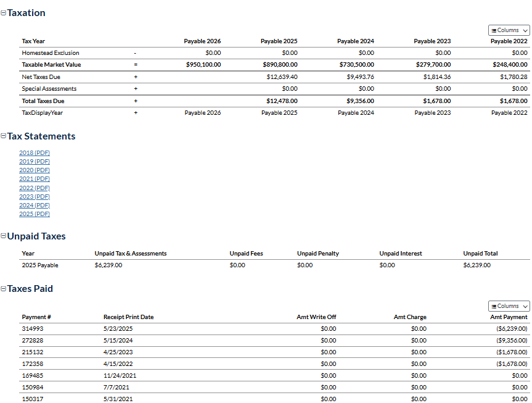Collapse the Taxes Paid section
The image size is (532, 403).
pos(4,289)
